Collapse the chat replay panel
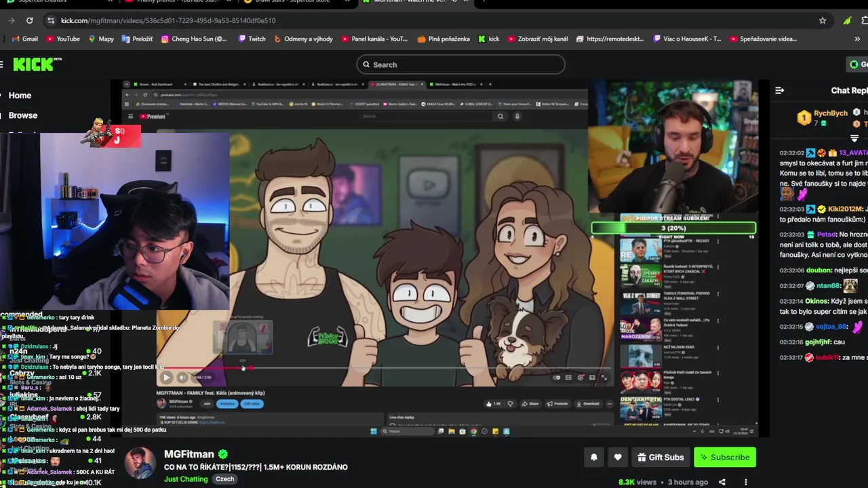Image resolution: width=868 pixels, height=488 pixels. click(x=780, y=90)
